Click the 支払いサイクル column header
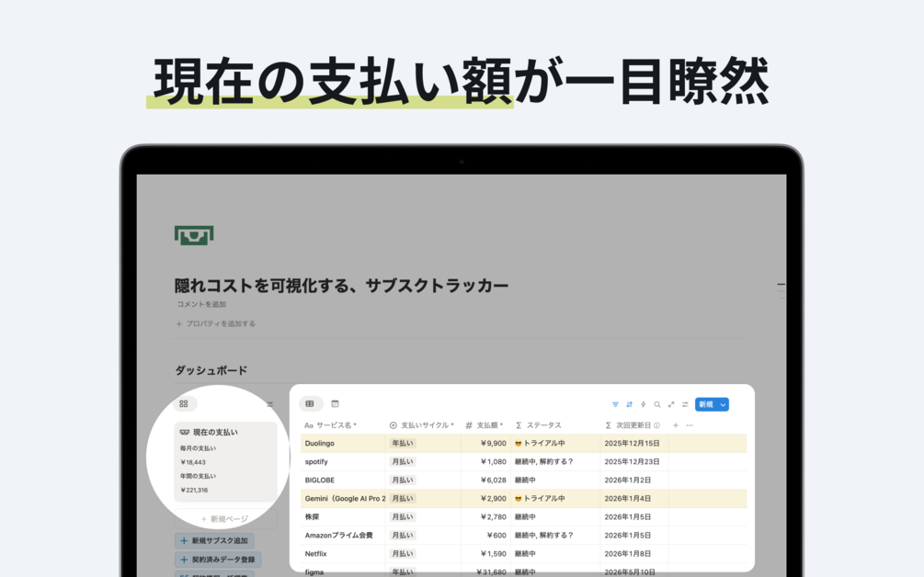This screenshot has height=577, width=924. (422, 425)
